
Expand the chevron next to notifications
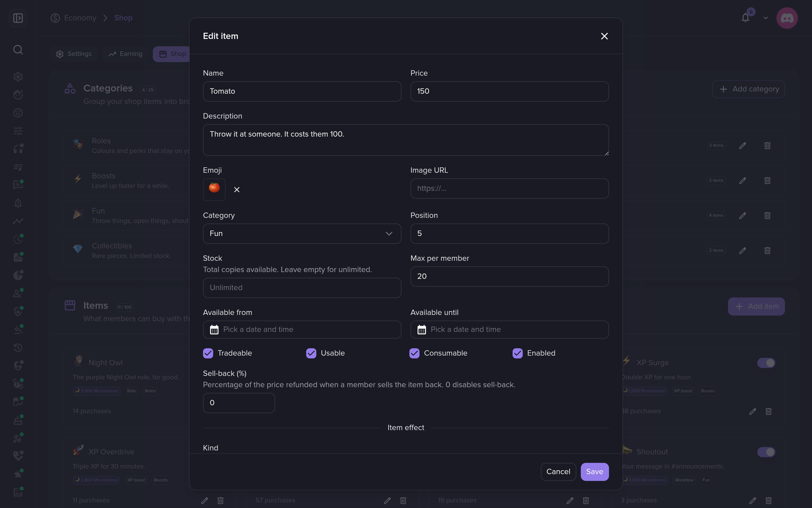click(766, 18)
